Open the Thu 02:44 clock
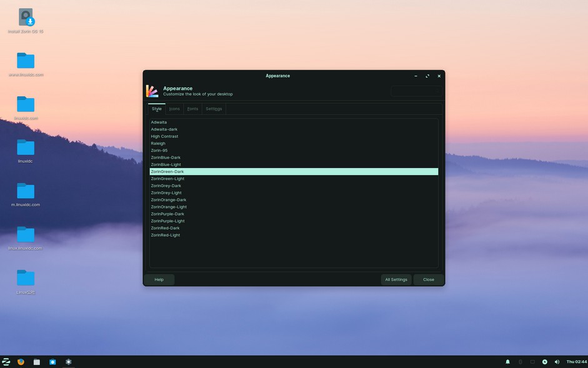 coord(576,362)
